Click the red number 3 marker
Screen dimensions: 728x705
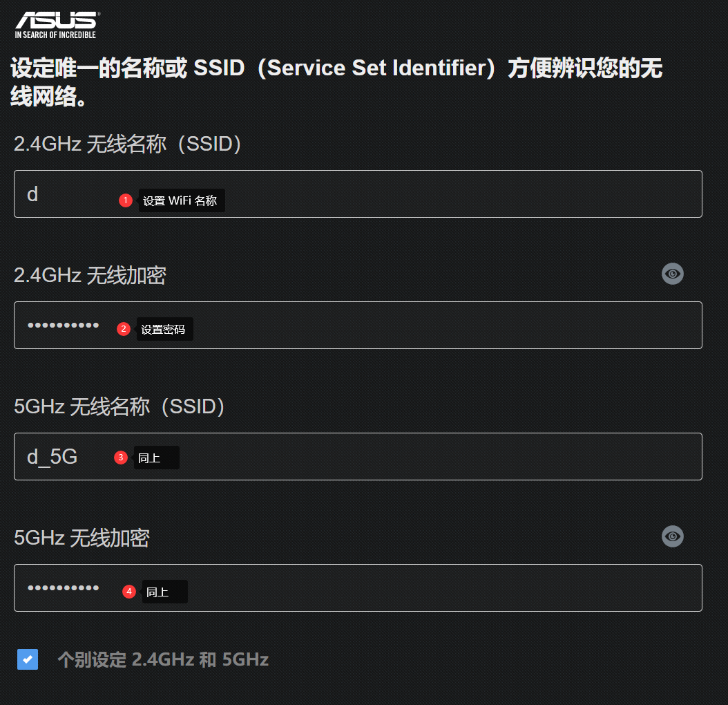click(121, 458)
